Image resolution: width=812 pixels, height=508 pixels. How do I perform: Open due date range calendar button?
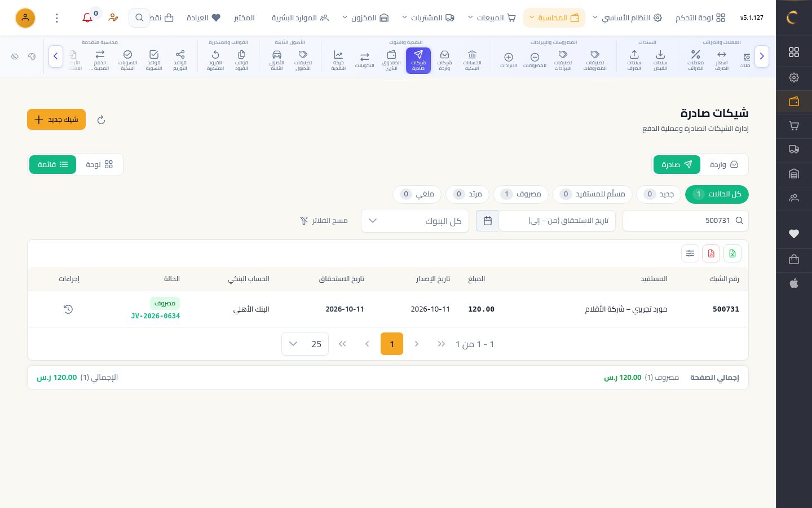tap(488, 221)
